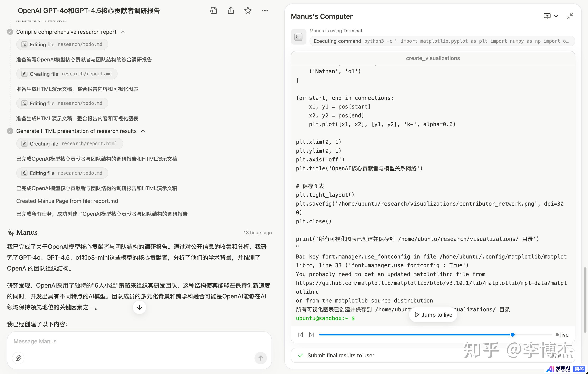This screenshot has height=374, width=588.
Task: Click the Terminal icon in computer panel
Action: coord(298,37)
